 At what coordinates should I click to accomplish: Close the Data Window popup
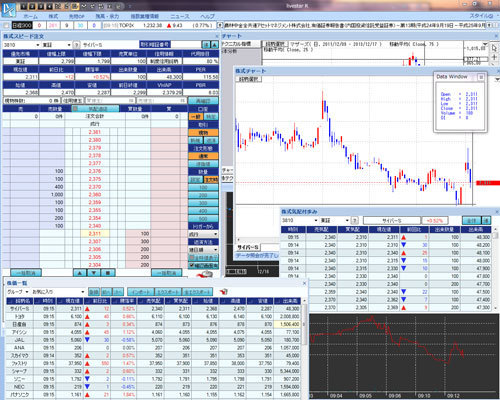point(481,77)
